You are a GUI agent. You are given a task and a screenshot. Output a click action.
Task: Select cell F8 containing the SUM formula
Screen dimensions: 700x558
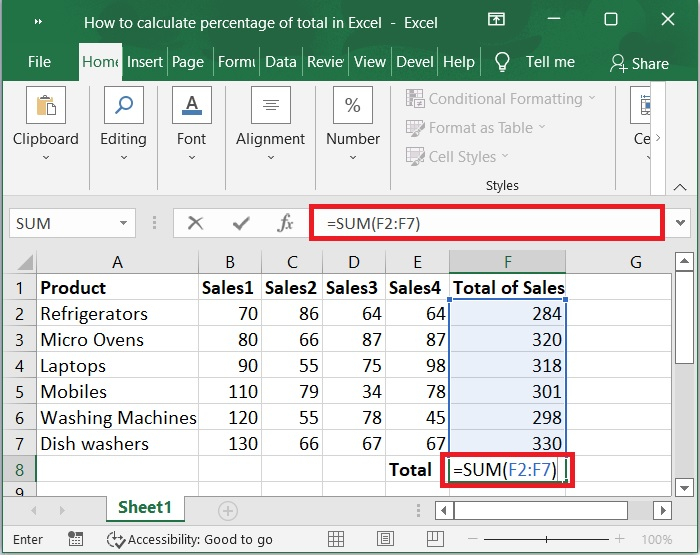[x=506, y=470]
